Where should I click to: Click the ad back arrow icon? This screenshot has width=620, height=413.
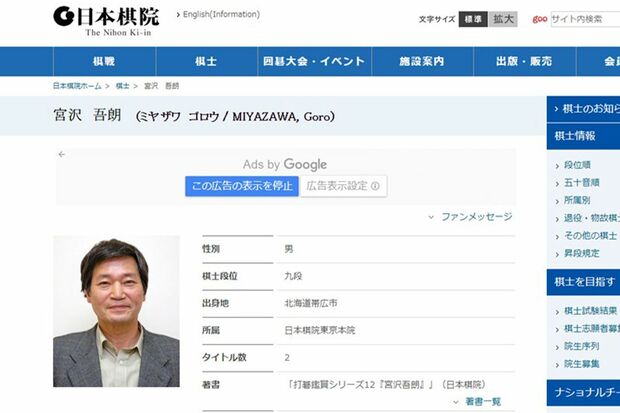(62, 154)
